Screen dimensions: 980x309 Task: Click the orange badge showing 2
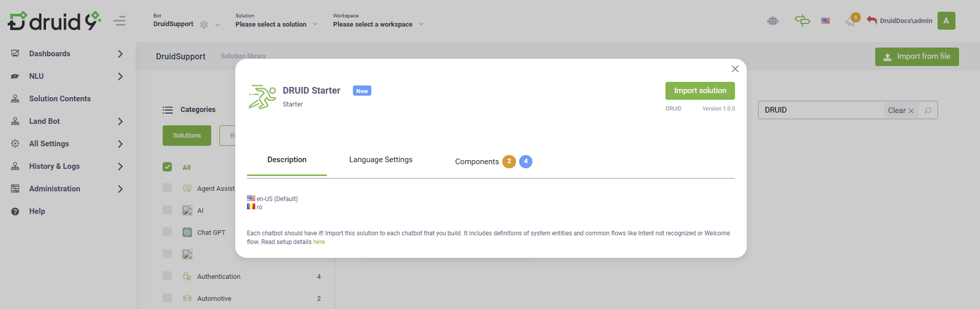pyautogui.click(x=509, y=162)
